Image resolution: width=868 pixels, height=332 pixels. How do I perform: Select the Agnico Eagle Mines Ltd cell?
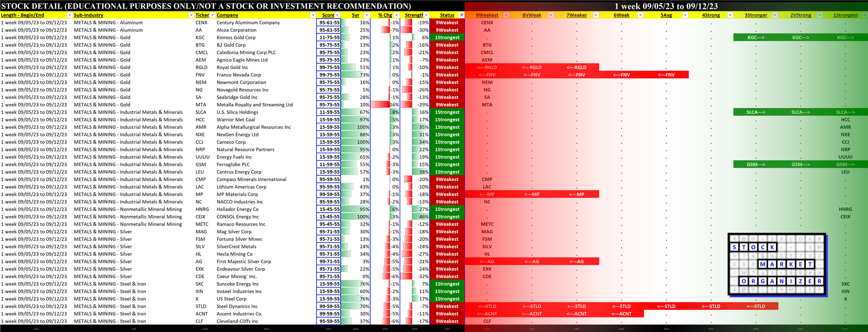pyautogui.click(x=266, y=60)
